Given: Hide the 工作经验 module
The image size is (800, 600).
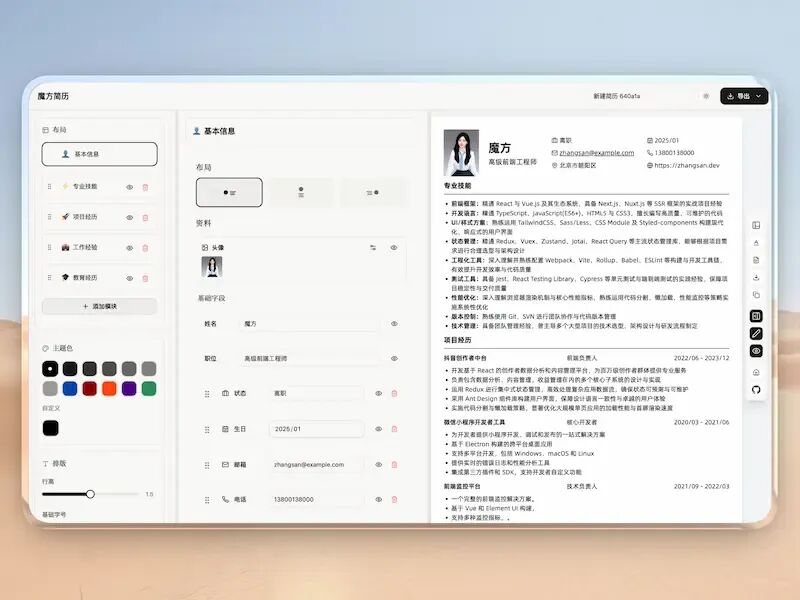Looking at the screenshot, I should (x=130, y=248).
